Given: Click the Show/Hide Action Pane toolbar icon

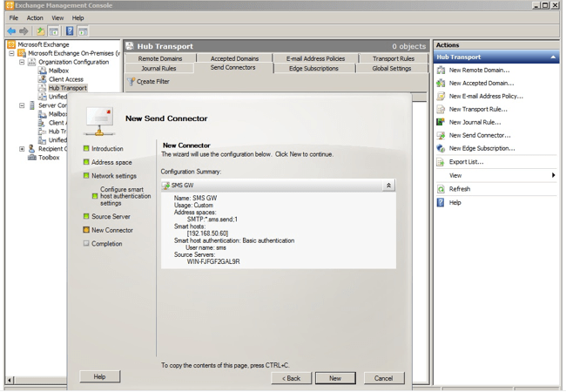Looking at the screenshot, I should click(x=83, y=31).
